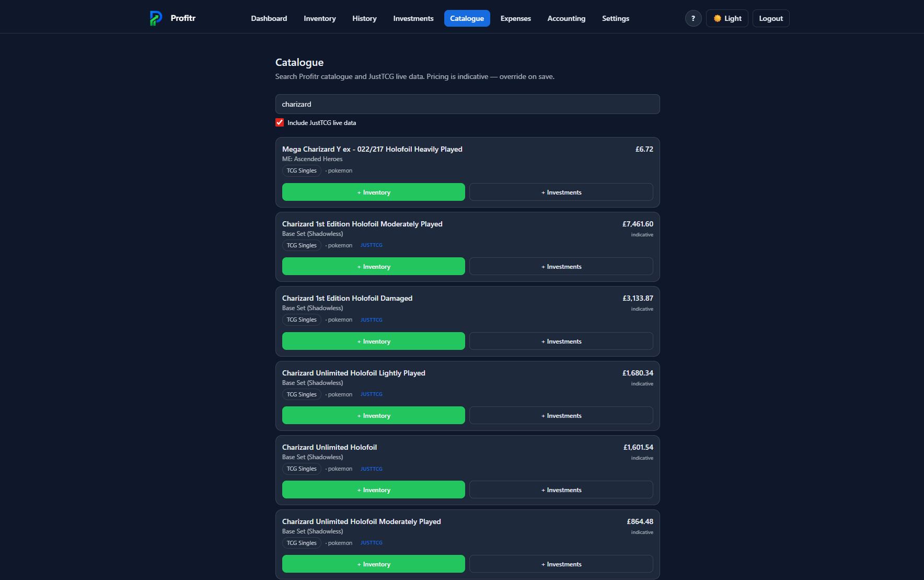Add Charizard Unlimited Moderately Played to Inventory
Screen dimensions: 924x580
click(x=374, y=564)
